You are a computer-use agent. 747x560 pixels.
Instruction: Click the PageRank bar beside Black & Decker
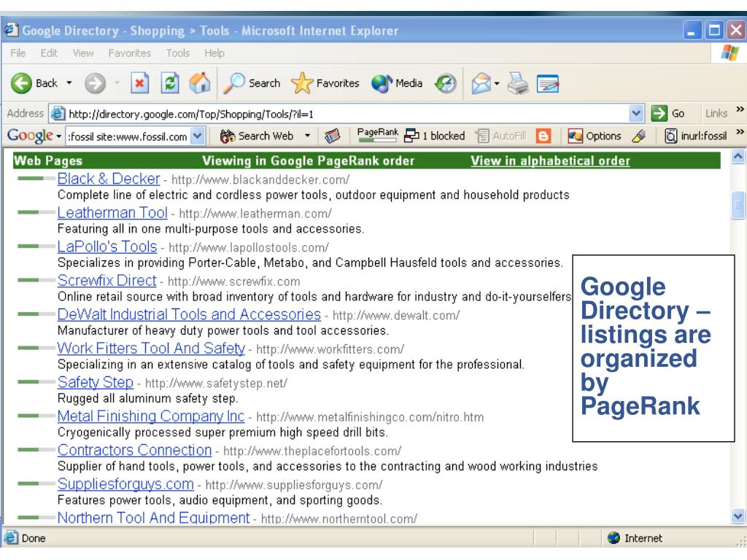coord(36,179)
